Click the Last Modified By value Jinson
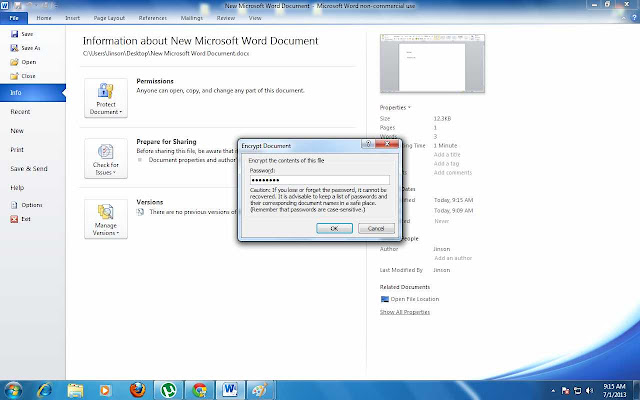The image size is (640, 400). click(x=442, y=270)
